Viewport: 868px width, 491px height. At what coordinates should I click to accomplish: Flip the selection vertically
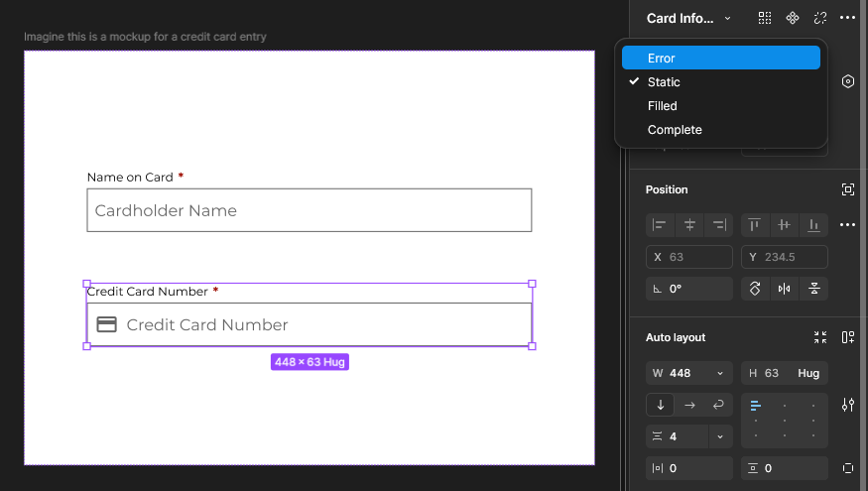[814, 289]
